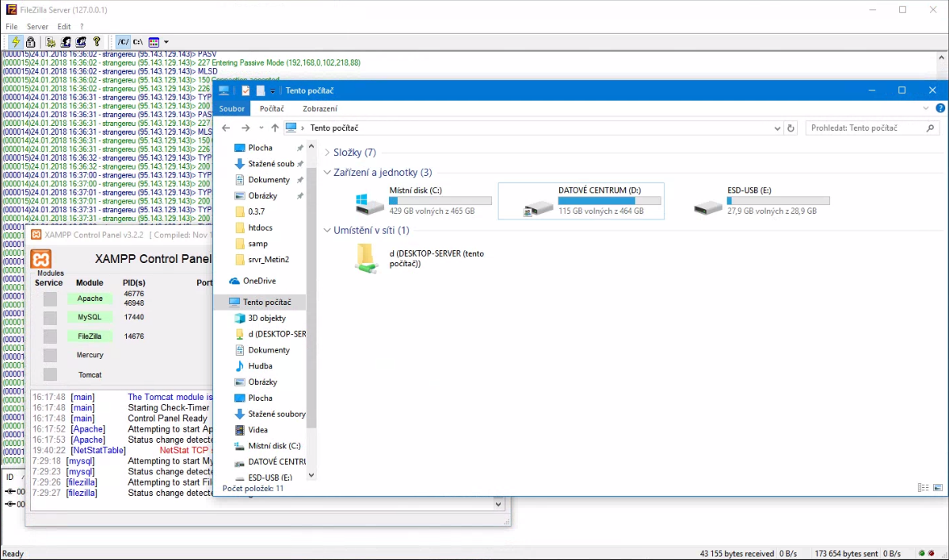
Task: Open the DATOVÉ CENTRUM (D:) drive
Action: click(581, 201)
